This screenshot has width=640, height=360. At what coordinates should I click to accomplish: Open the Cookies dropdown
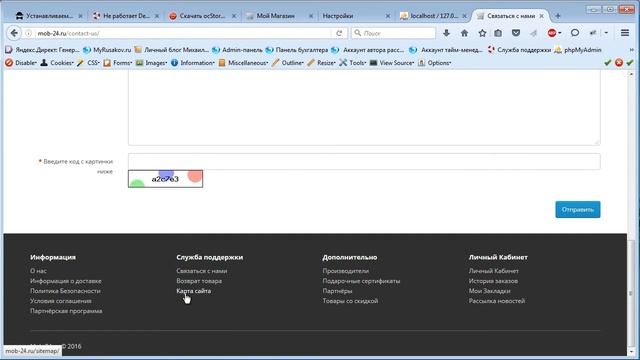pyautogui.click(x=57, y=63)
